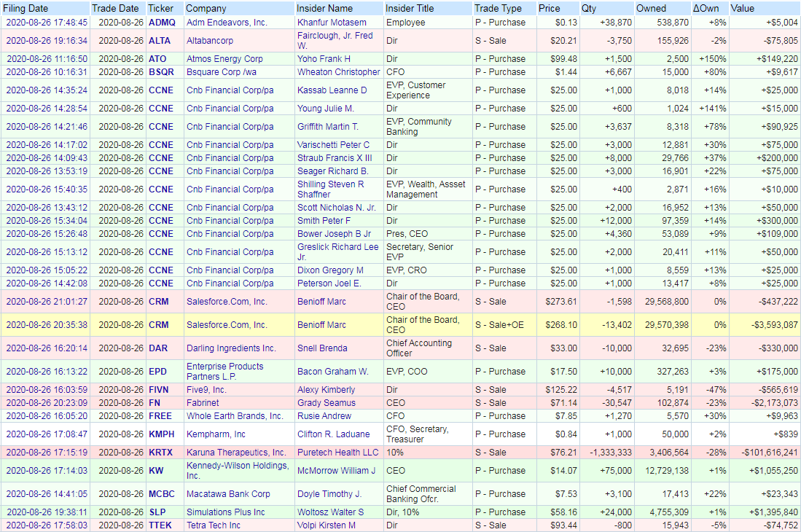Open the BSQR ticker link

coord(161,72)
